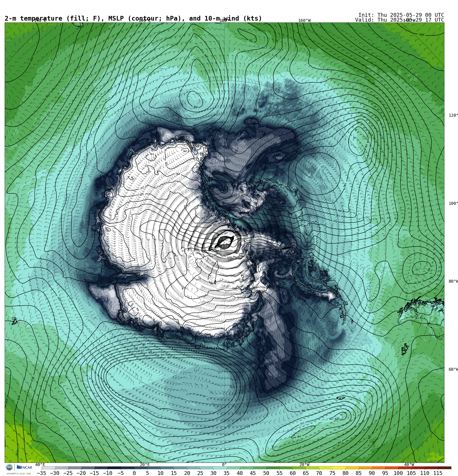Viewport: 458px width, 476px height.
Task: Pick the darkest navy -10 to -5 swatch
Action: coord(114,468)
